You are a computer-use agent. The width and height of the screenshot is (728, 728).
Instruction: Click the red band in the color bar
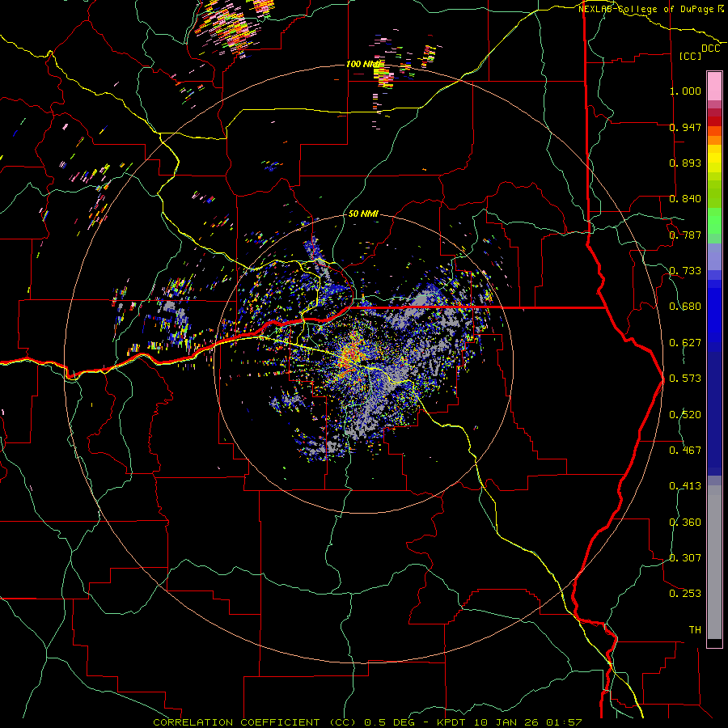(714, 121)
